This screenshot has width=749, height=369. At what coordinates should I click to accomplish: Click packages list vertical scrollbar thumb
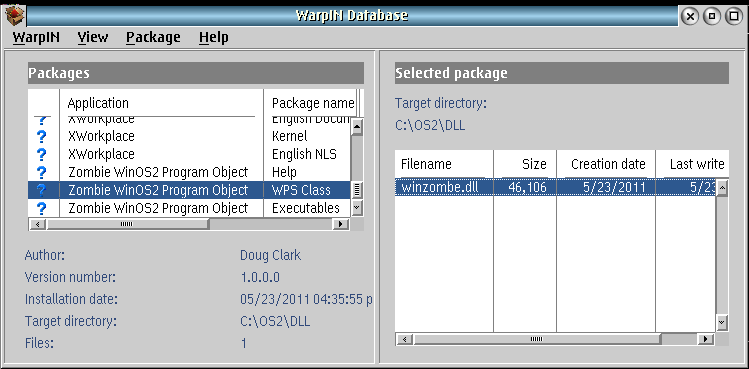pyautogui.click(x=357, y=190)
